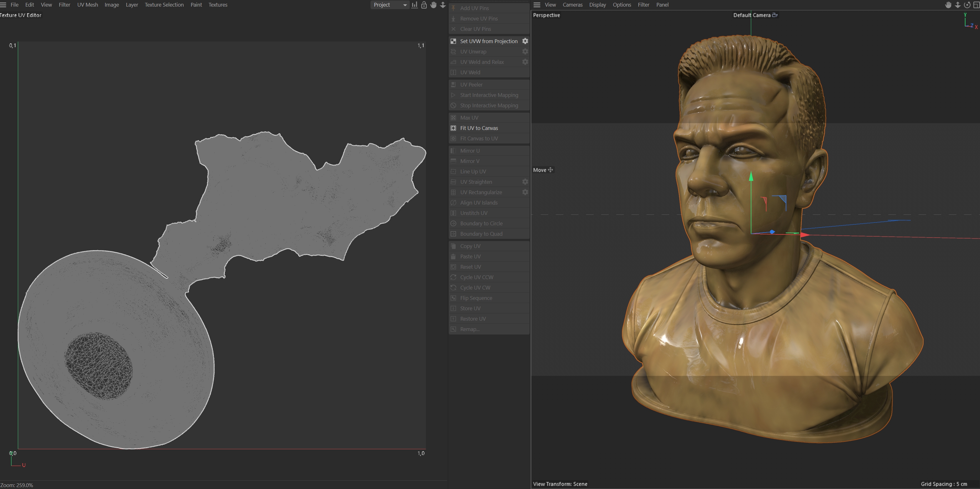Open UV Straighten options gear
Viewport: 980px width, 489px height.
pos(525,182)
